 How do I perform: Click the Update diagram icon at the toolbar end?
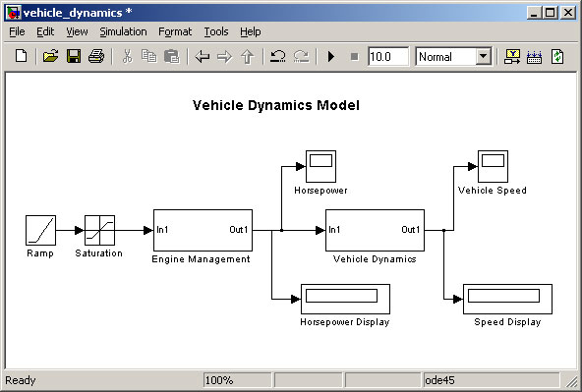557,56
